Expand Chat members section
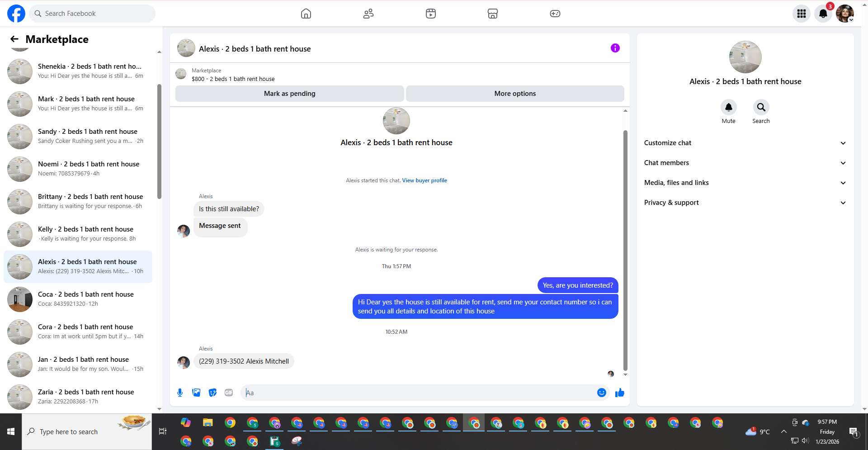868x450 pixels. 745,163
